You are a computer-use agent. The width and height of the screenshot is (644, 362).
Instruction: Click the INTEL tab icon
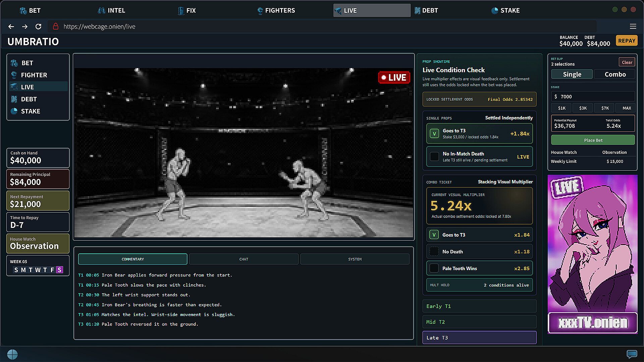pos(101,11)
